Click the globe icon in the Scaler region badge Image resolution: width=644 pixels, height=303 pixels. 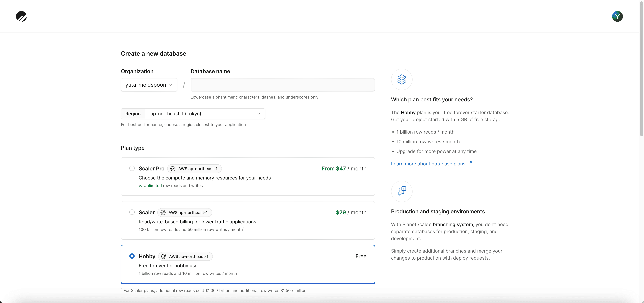click(163, 213)
